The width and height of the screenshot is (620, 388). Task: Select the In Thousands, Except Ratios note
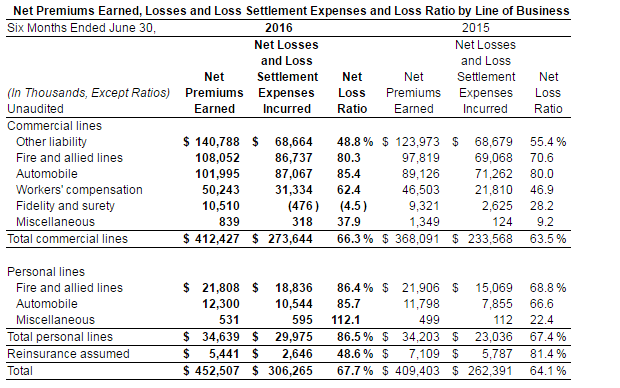(x=89, y=93)
